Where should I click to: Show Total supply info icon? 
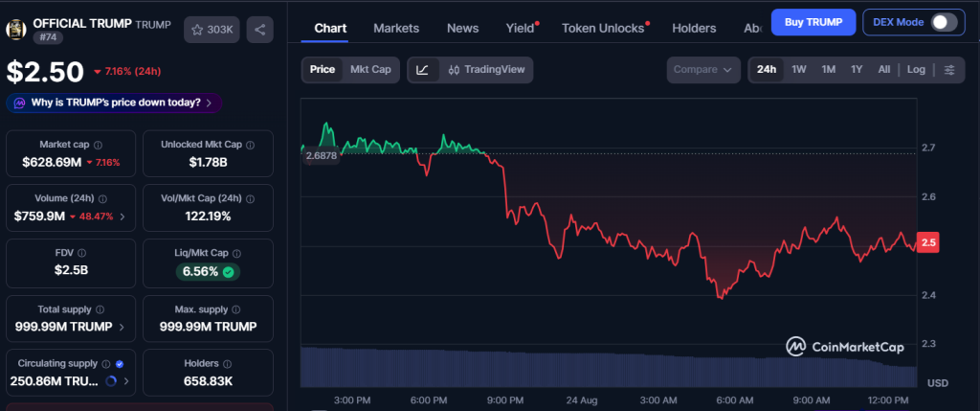pyautogui.click(x=100, y=309)
